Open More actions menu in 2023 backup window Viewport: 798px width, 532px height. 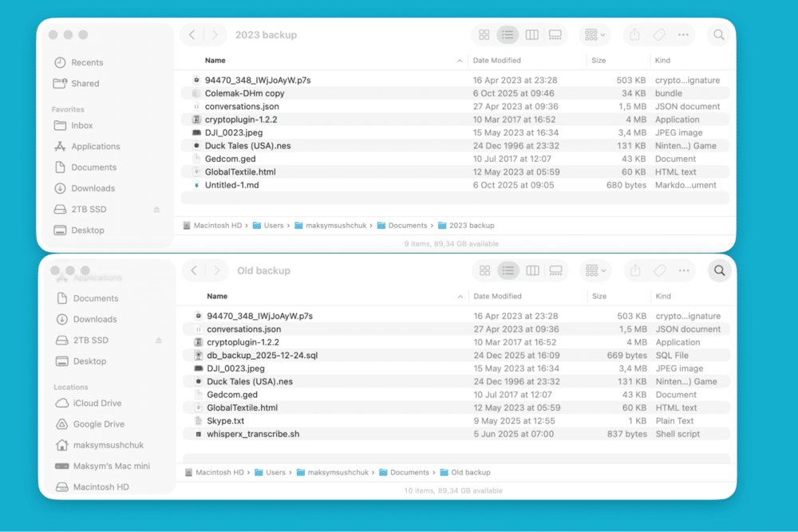(684, 34)
